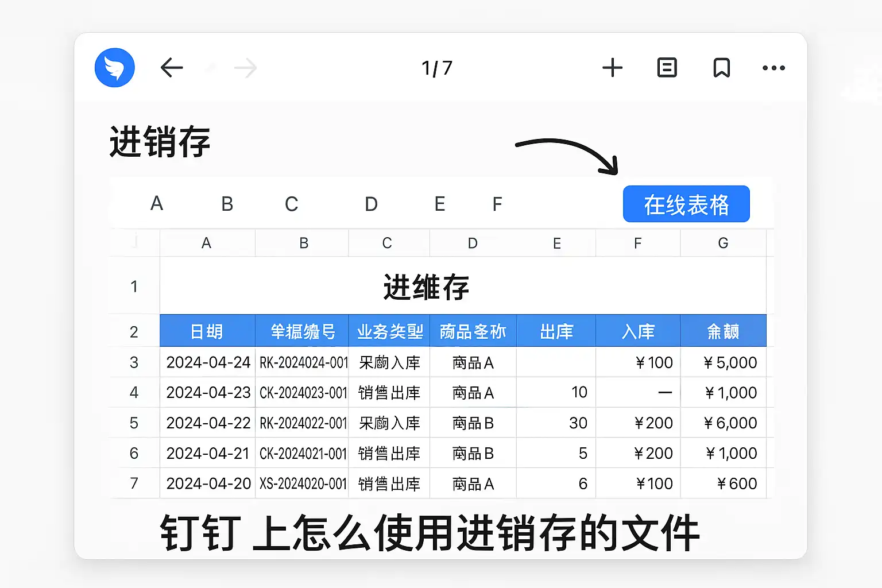Image resolution: width=882 pixels, height=588 pixels.
Task: Click the 在线表格 button
Action: coord(686,204)
